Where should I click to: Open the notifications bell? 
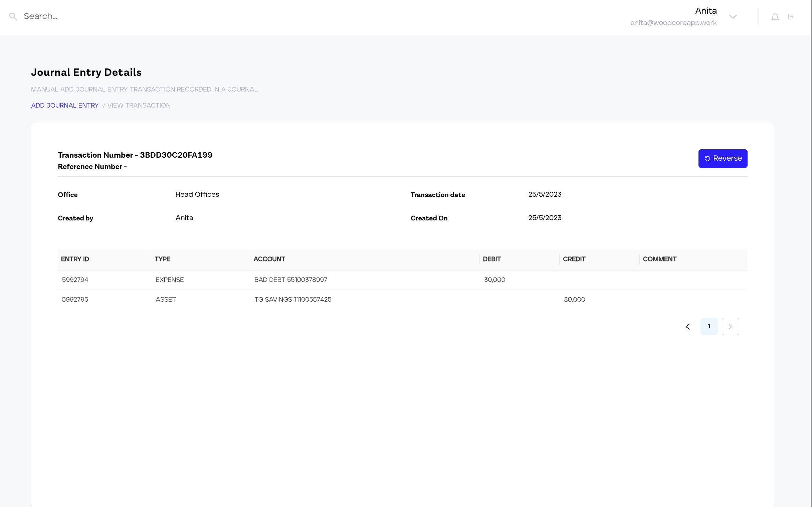[775, 17]
